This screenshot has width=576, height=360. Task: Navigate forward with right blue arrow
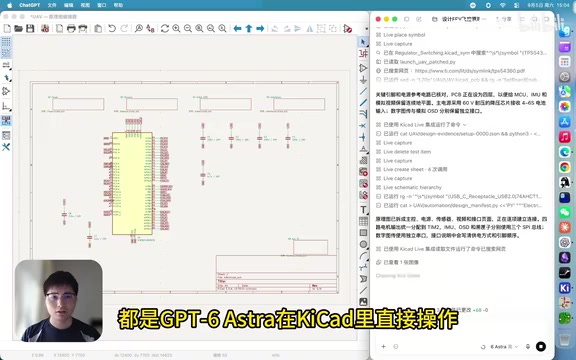pyautogui.click(x=260, y=28)
